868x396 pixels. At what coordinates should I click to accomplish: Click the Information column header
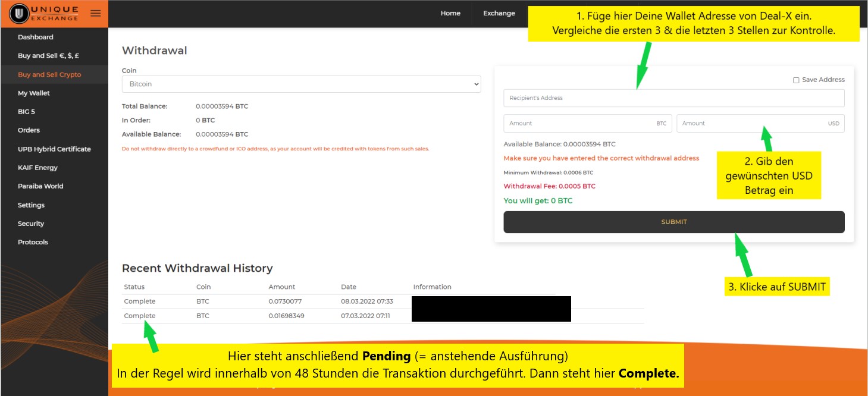(433, 287)
